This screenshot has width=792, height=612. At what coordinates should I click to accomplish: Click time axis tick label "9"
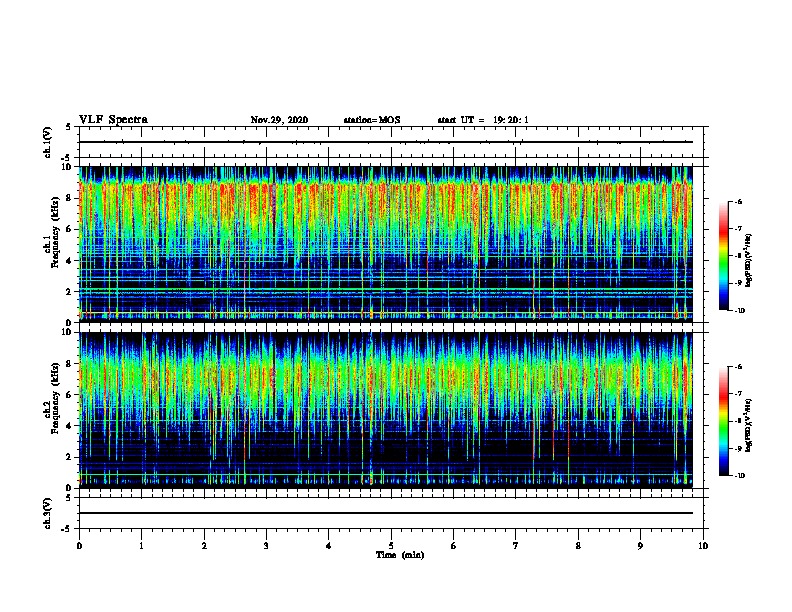click(x=640, y=546)
